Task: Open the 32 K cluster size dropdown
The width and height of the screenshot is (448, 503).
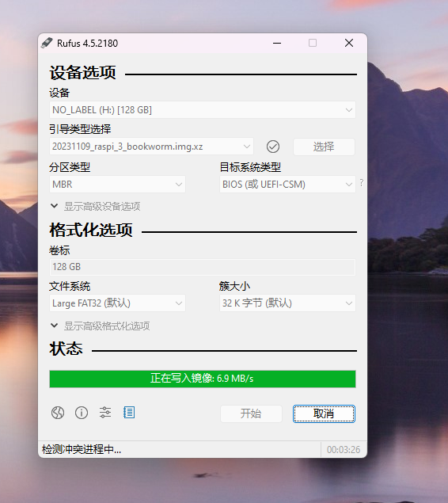Action: tap(287, 303)
